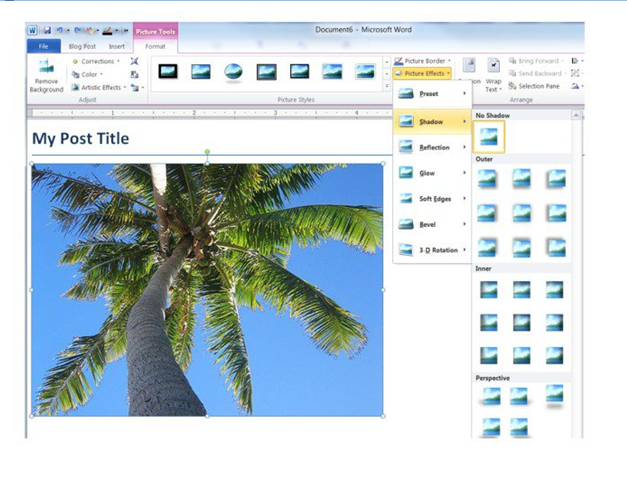Open the Reflection submenu
627x497 pixels.
(432, 147)
